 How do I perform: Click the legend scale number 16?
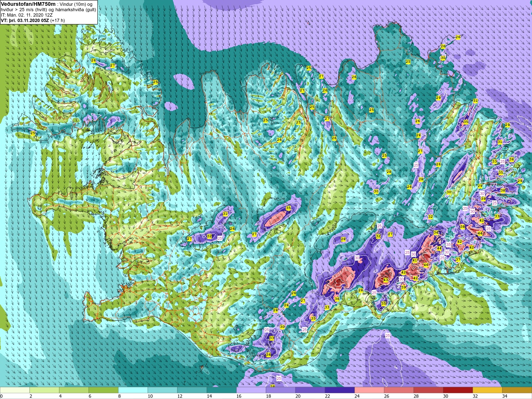pos(239,396)
